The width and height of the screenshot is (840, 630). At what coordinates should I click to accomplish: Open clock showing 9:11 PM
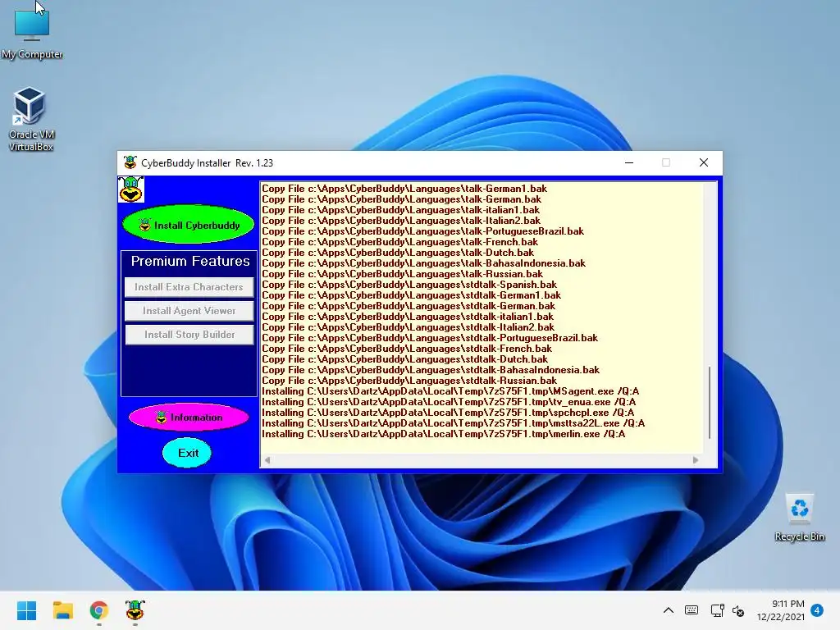tap(781, 610)
